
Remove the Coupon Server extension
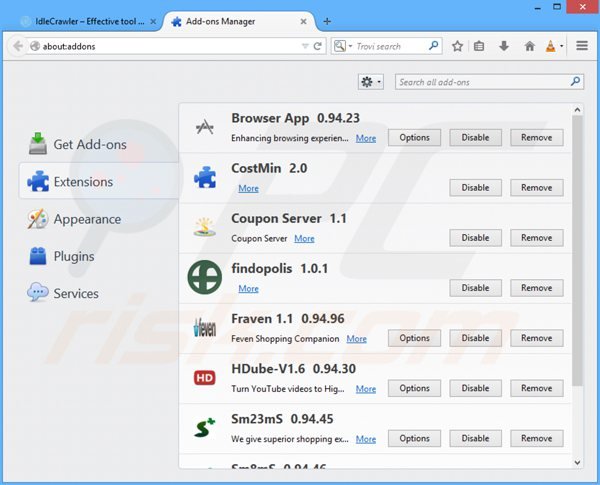[536, 238]
